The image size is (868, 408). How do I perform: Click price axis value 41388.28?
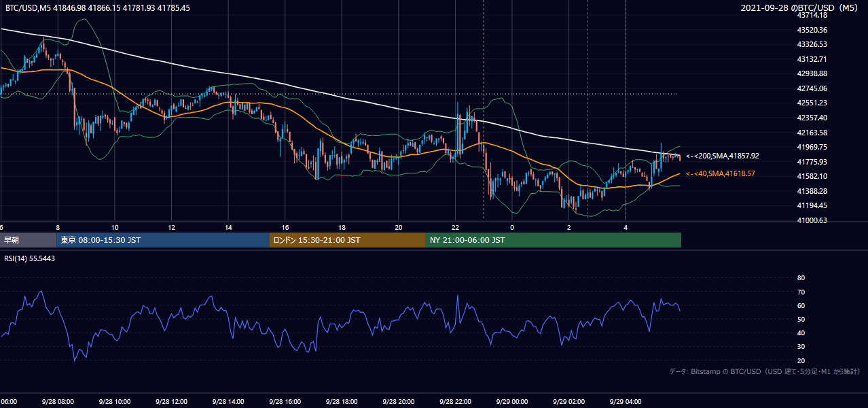tap(812, 191)
